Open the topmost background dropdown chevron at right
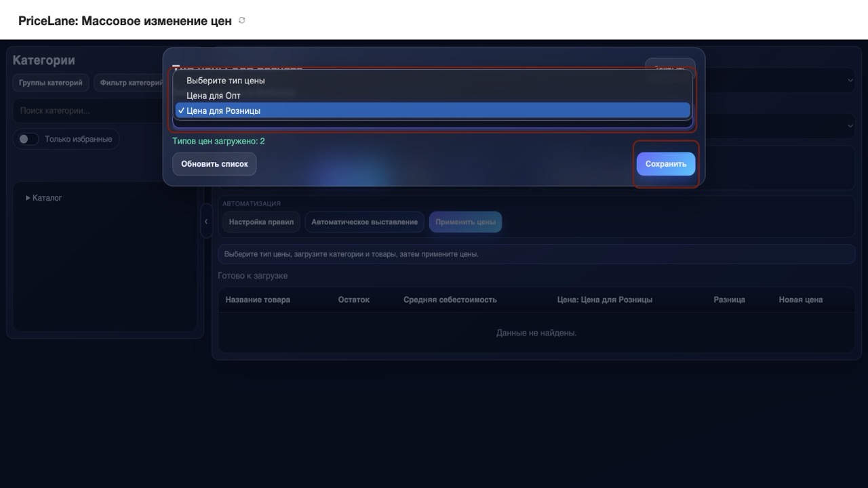This screenshot has height=488, width=868. [850, 81]
